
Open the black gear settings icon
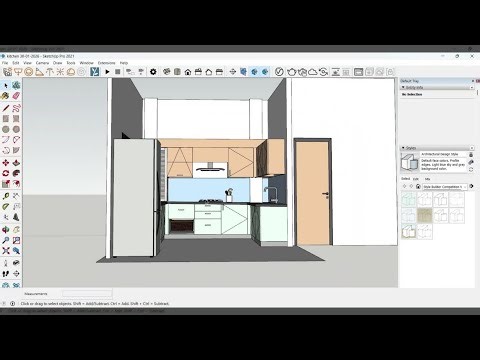153,72
